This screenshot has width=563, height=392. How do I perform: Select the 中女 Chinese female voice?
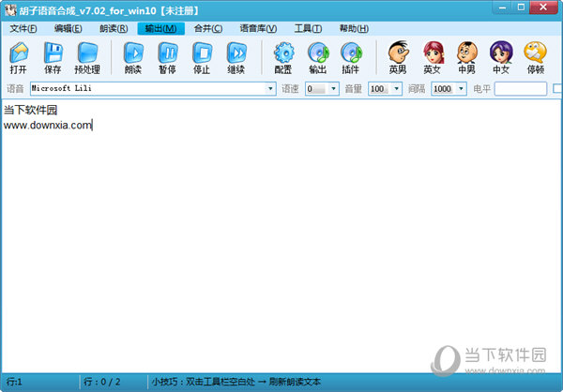pyautogui.click(x=501, y=57)
